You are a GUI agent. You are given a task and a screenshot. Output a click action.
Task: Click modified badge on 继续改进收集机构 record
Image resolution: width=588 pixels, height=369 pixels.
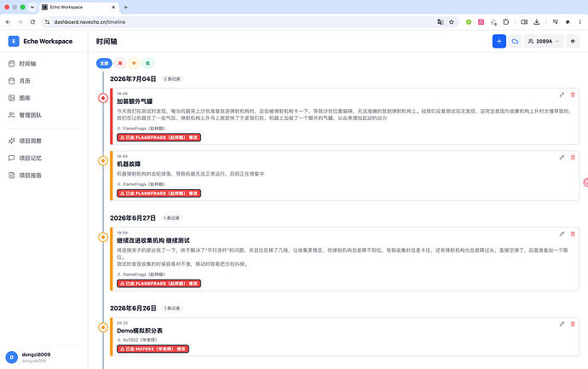[x=159, y=284]
